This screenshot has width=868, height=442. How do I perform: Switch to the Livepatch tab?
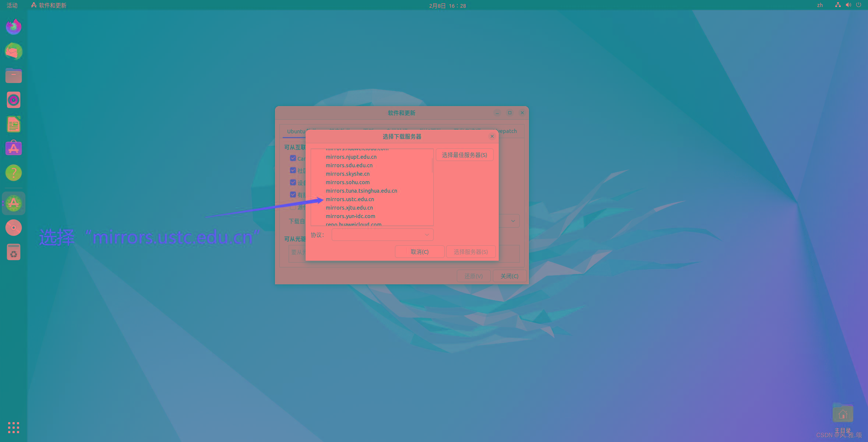(508, 131)
